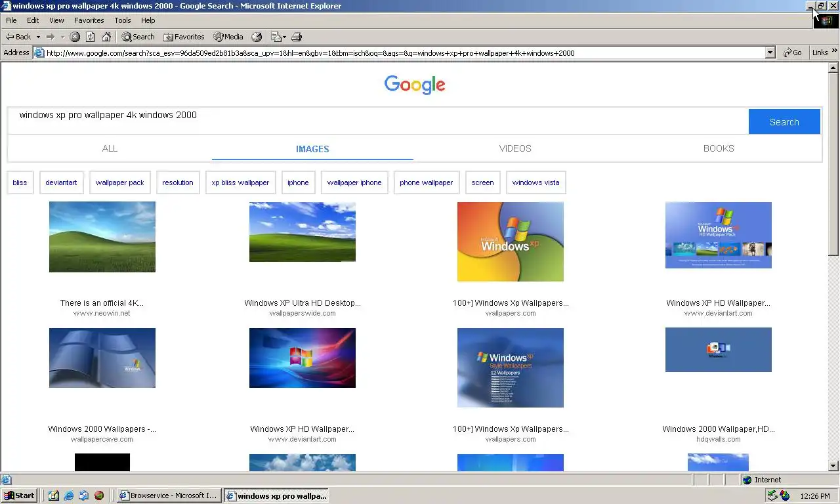Open the neowin.net Bliss hill thumbnail

pos(102,237)
